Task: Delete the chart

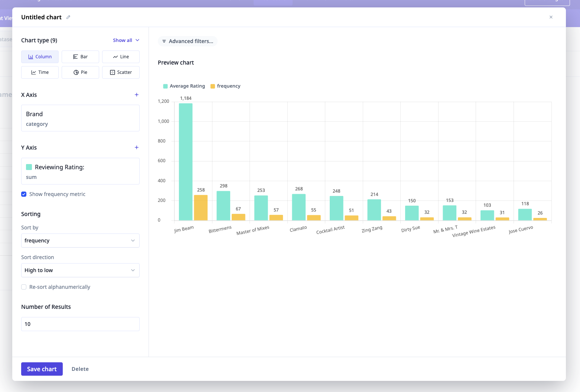Action: point(80,369)
